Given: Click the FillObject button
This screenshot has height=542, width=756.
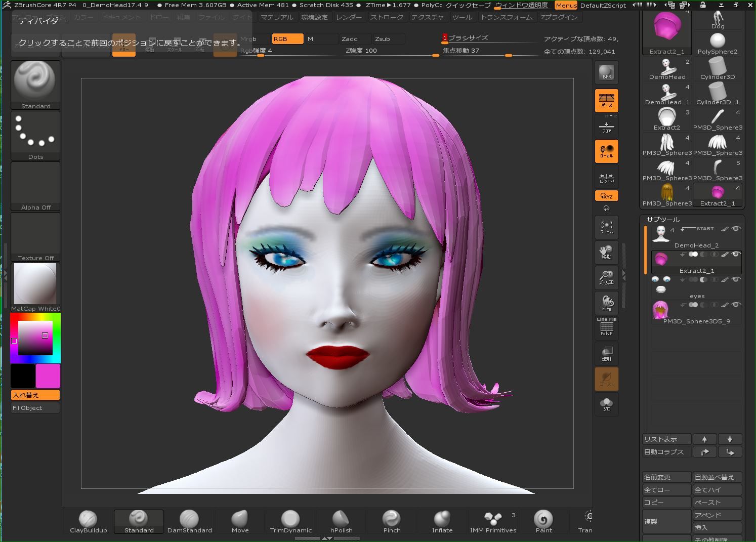Looking at the screenshot, I should (x=35, y=408).
